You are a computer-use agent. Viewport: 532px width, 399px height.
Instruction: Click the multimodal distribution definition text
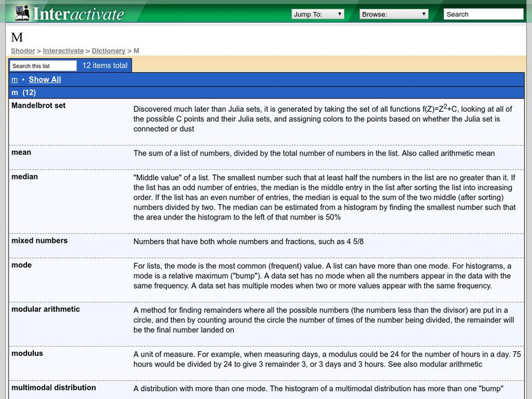(x=319, y=388)
